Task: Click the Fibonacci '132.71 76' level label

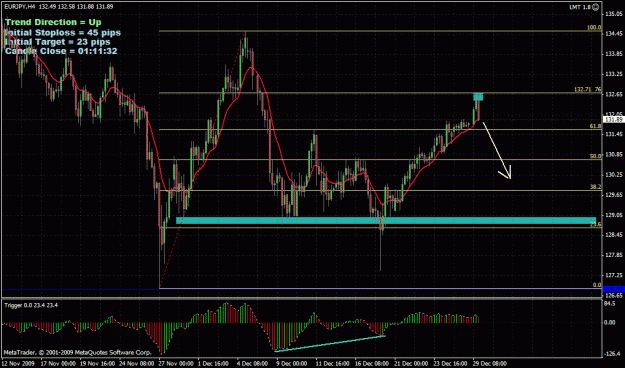Action: pyautogui.click(x=588, y=89)
